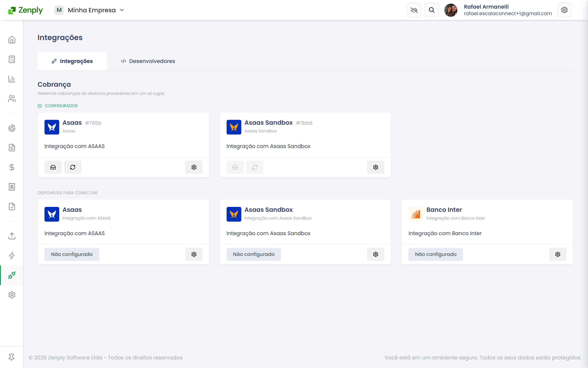Screen dimensions: 588x368
Task: Open the lightning bolt sidebar icon
Action: click(x=12, y=256)
